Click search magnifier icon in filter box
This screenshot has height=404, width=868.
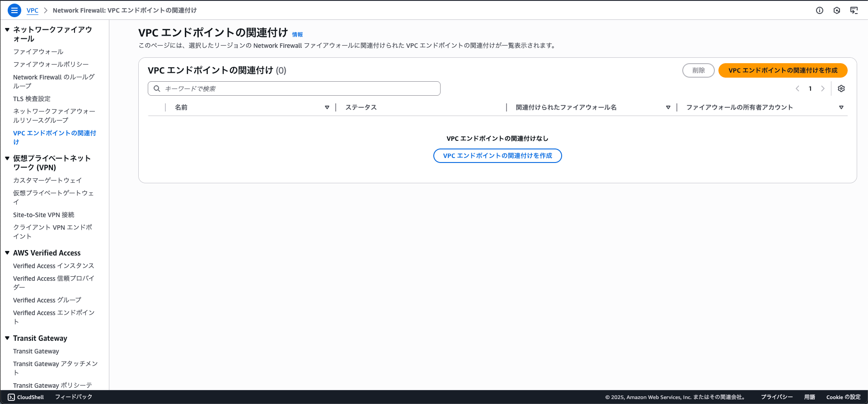click(x=157, y=88)
